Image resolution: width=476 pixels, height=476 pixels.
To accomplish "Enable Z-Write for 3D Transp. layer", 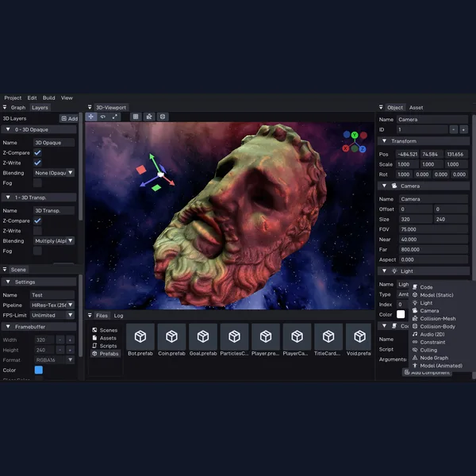I will click(37, 231).
